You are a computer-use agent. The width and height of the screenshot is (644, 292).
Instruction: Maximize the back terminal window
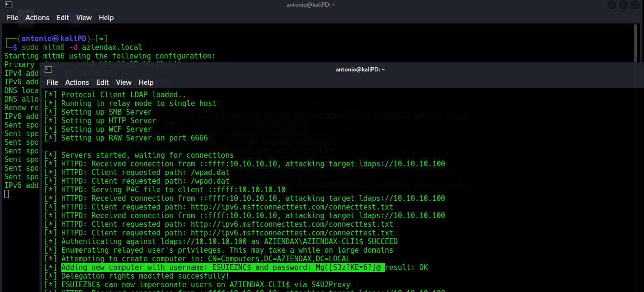(624, 5)
